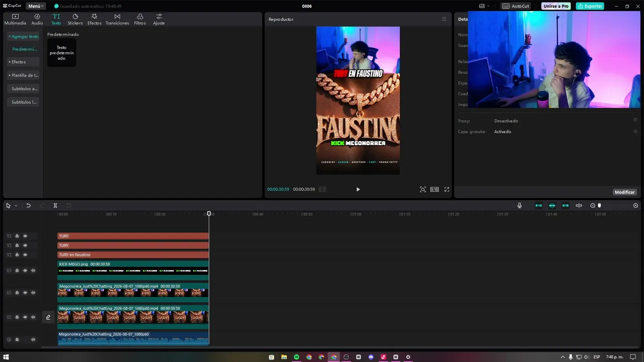
Task: Open the Filtros tab
Action: (x=140, y=19)
